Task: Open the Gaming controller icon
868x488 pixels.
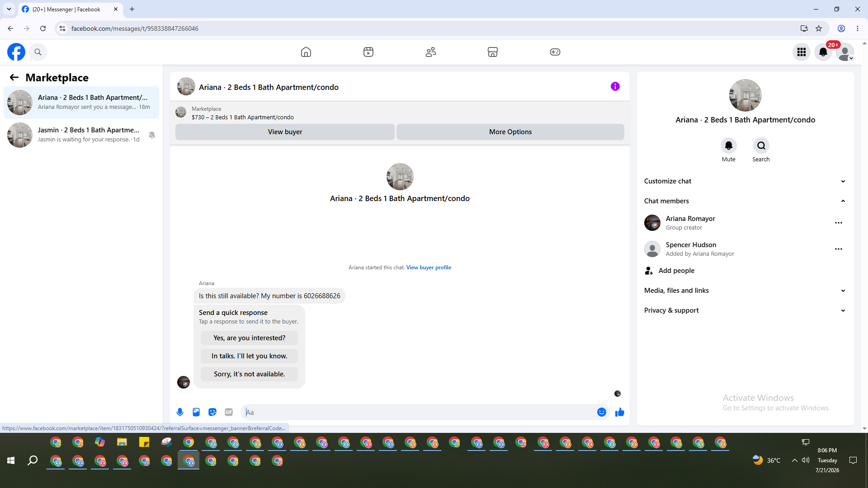Action: point(555,52)
